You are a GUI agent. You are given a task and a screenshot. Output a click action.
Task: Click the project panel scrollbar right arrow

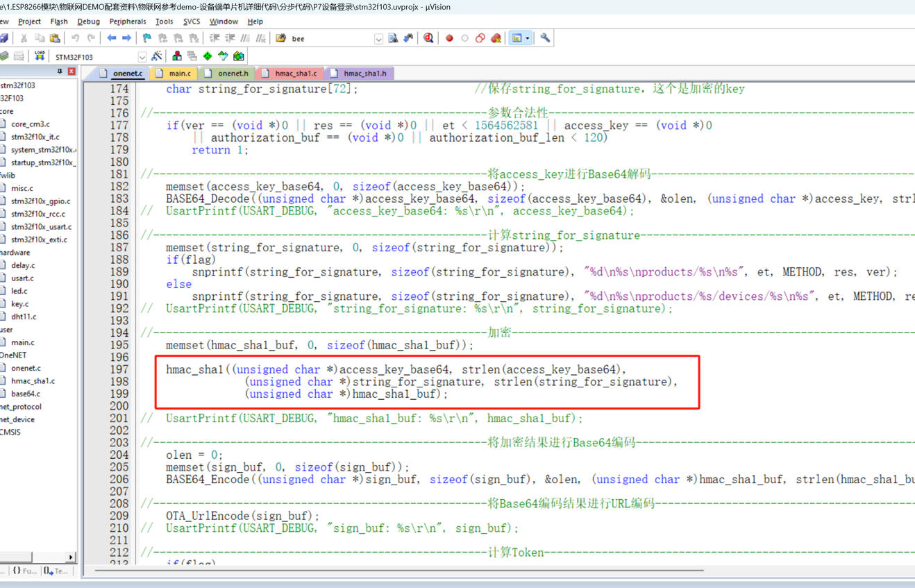point(71,557)
